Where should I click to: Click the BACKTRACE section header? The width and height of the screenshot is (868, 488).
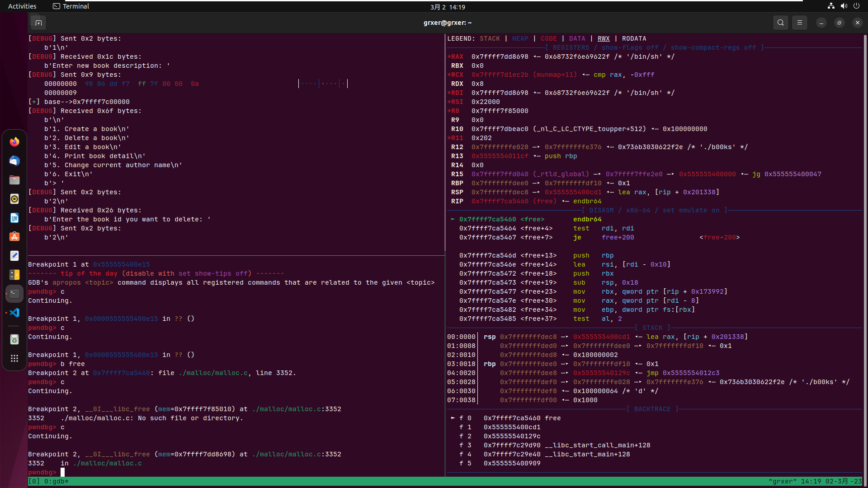pyautogui.click(x=652, y=409)
